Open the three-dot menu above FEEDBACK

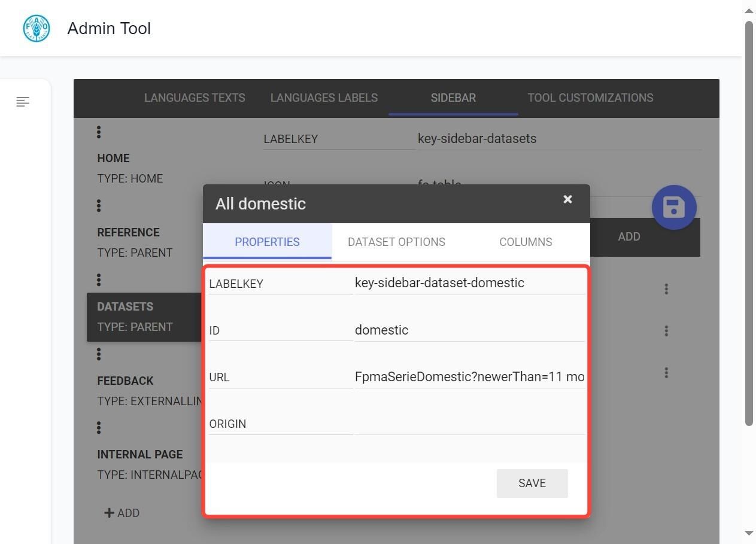point(99,354)
